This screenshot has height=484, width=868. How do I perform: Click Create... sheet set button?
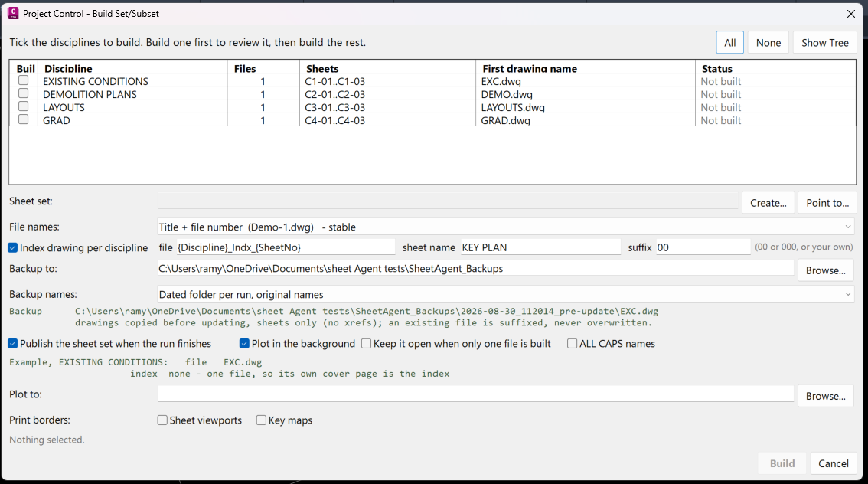click(768, 203)
